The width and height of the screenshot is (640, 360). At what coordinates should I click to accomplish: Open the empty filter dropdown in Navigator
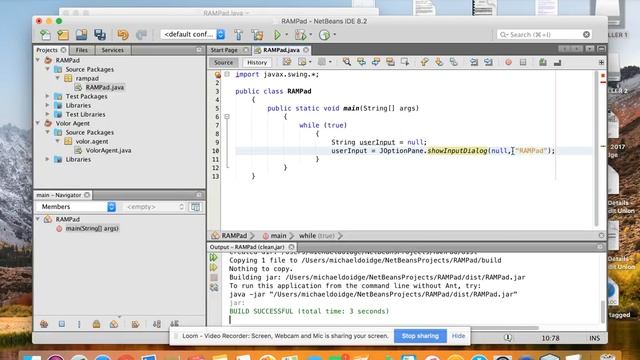click(155, 207)
